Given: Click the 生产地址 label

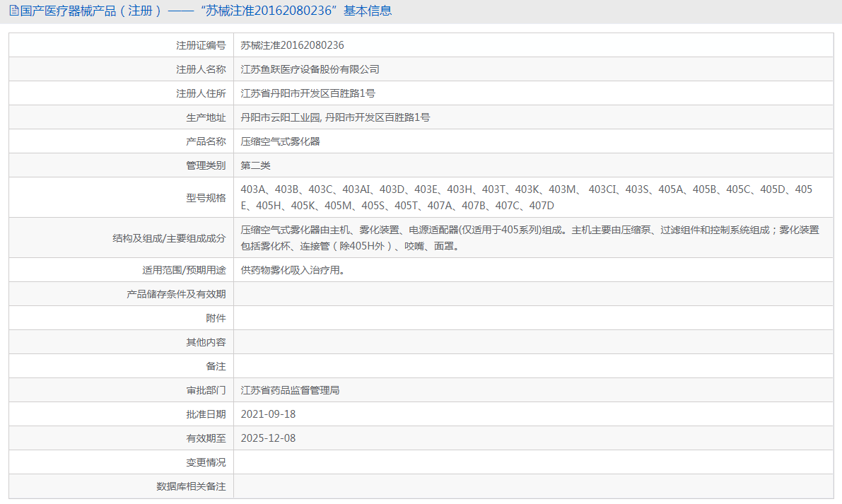Looking at the screenshot, I should (x=206, y=117).
